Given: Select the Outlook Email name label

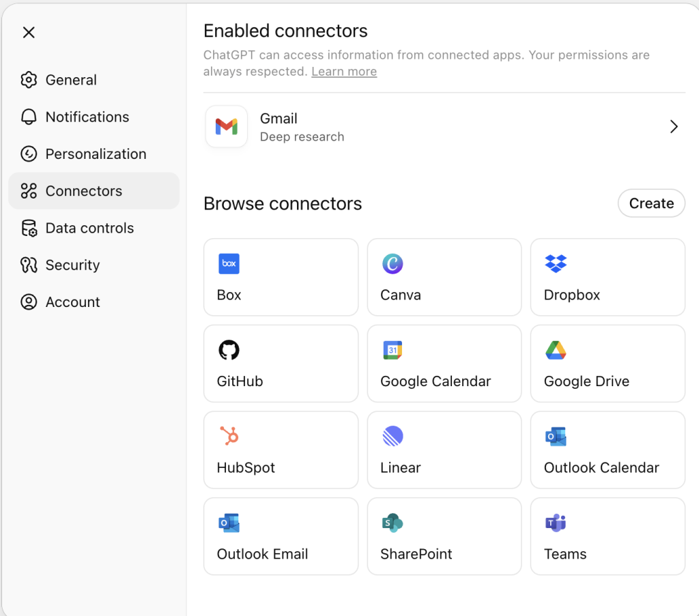Looking at the screenshot, I should tap(262, 554).
